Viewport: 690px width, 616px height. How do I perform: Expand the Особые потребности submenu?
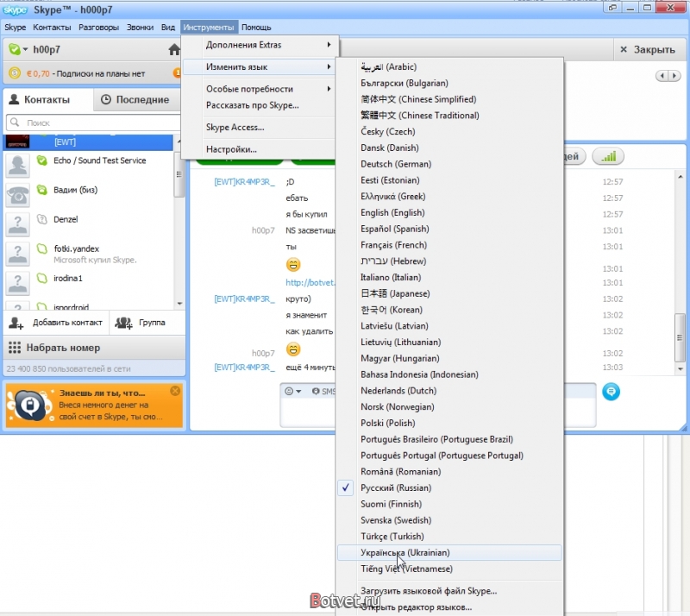pyautogui.click(x=260, y=89)
